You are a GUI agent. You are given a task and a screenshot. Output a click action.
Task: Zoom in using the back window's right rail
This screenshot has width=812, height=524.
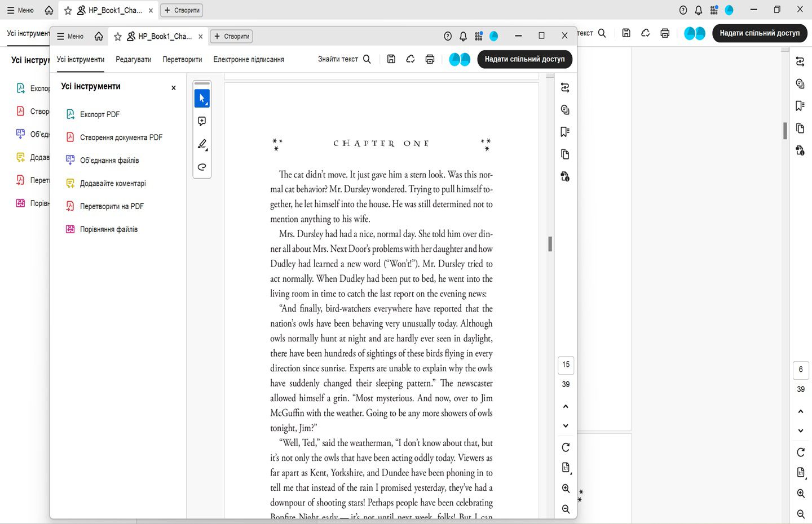(801, 494)
